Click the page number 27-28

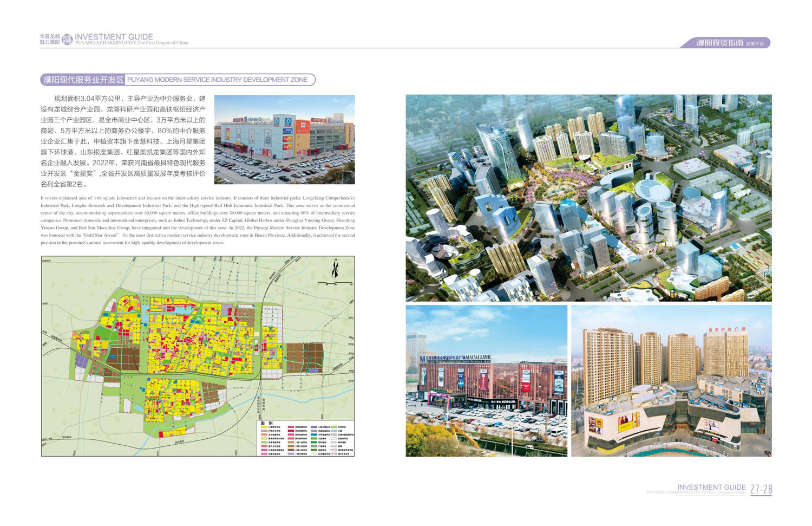(761, 489)
